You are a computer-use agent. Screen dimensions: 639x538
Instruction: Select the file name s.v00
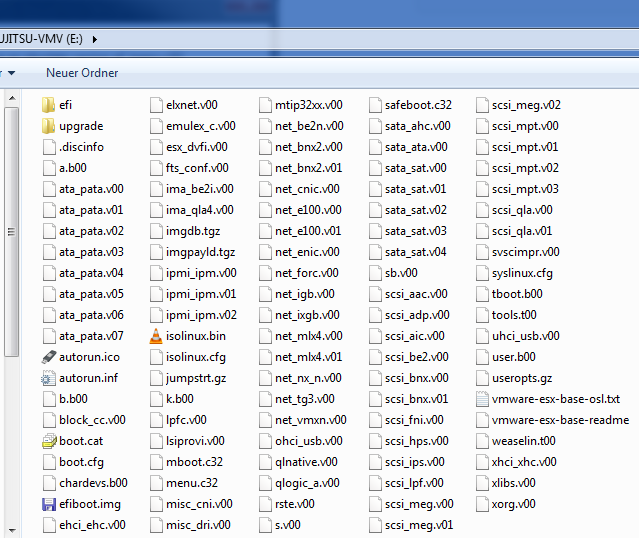click(x=288, y=525)
